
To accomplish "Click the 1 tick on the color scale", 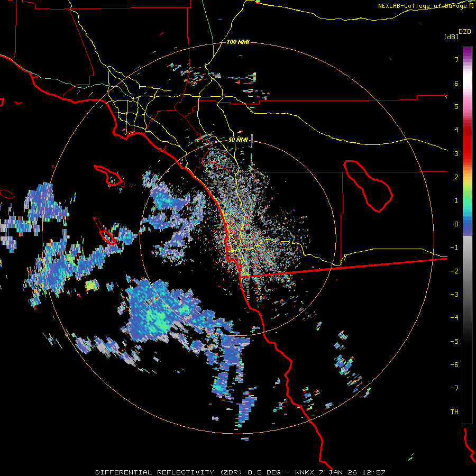I will [x=456, y=200].
